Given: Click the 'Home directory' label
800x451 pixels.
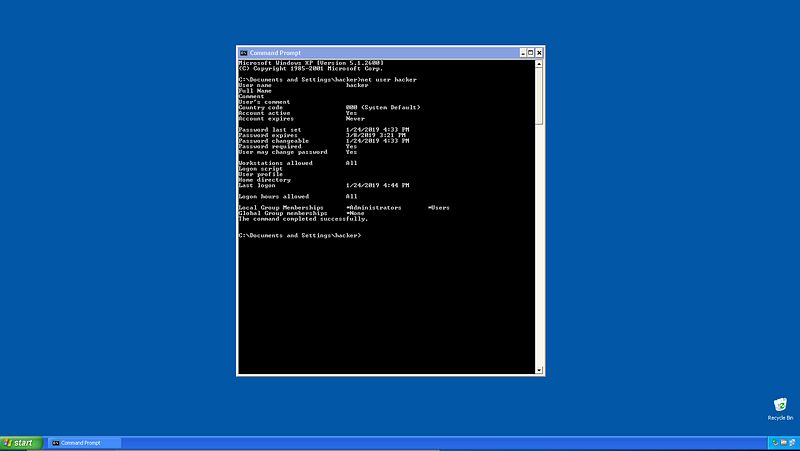Looking at the screenshot, I should pos(264,180).
